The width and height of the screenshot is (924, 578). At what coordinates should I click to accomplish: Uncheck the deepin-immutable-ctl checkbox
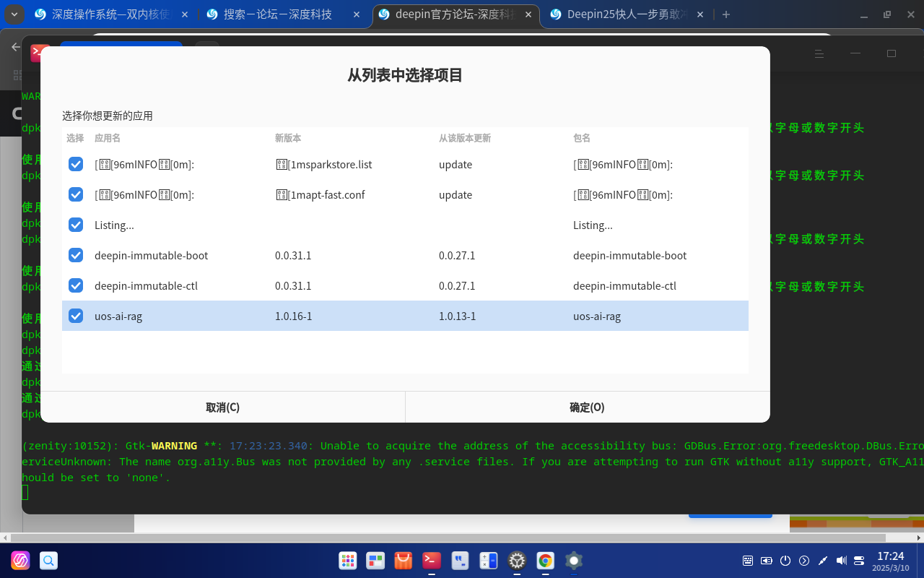[x=76, y=285]
